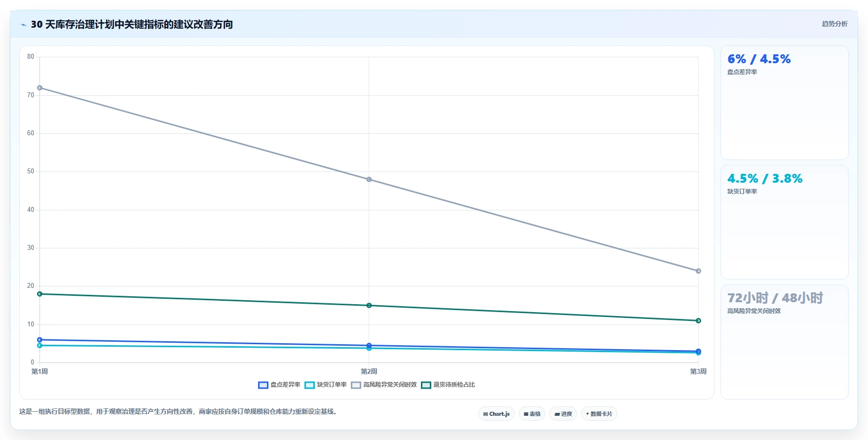Select gray line's 第1周 data point at 72
The width and height of the screenshot is (868, 440).
(x=40, y=88)
